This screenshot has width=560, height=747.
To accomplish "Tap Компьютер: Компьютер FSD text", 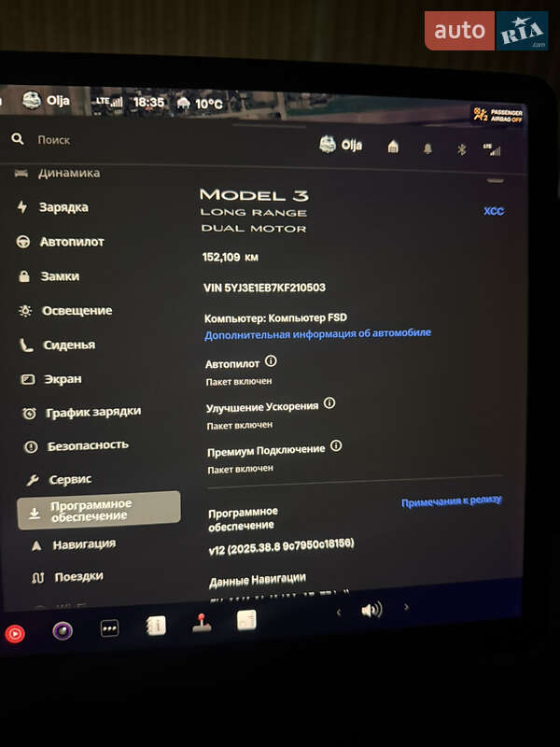I will point(275,317).
